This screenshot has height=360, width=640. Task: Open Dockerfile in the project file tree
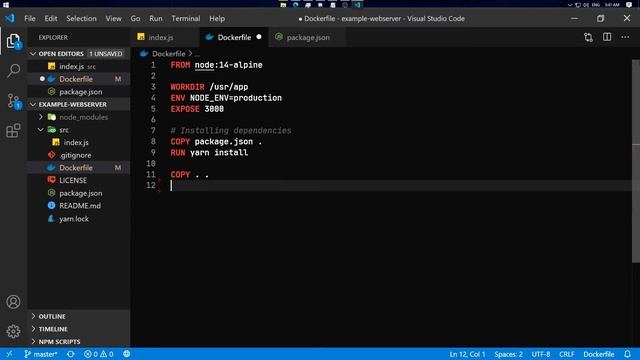(x=79, y=168)
